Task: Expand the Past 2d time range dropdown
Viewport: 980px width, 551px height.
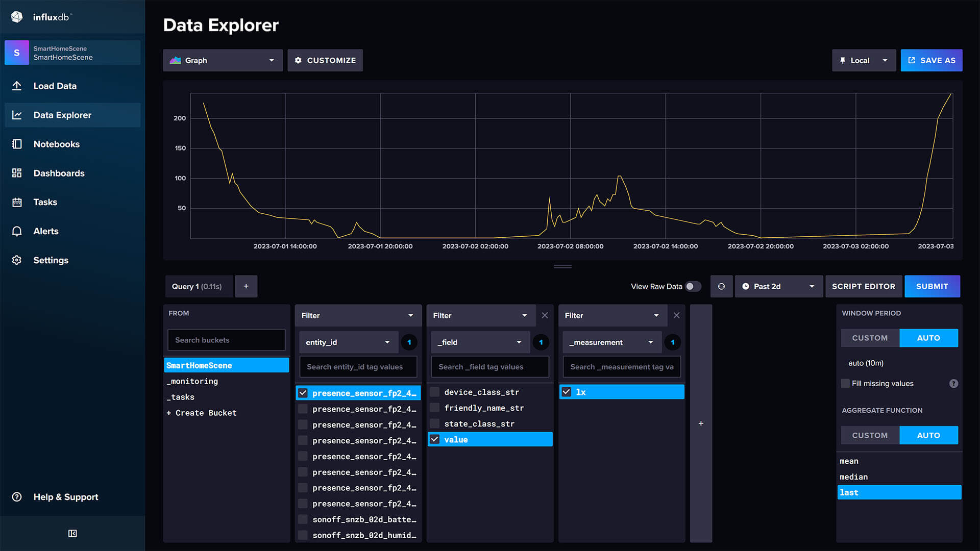Action: click(778, 286)
